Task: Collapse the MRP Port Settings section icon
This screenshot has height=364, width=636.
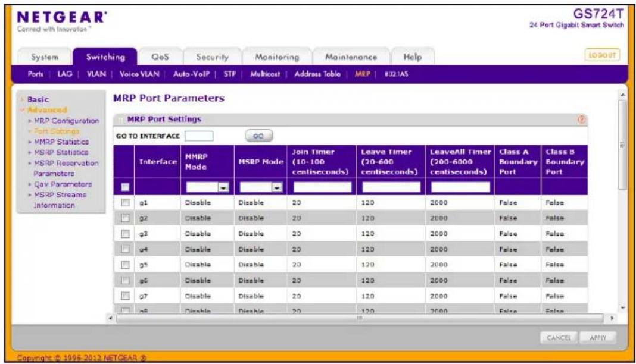Action: pyautogui.click(x=120, y=120)
